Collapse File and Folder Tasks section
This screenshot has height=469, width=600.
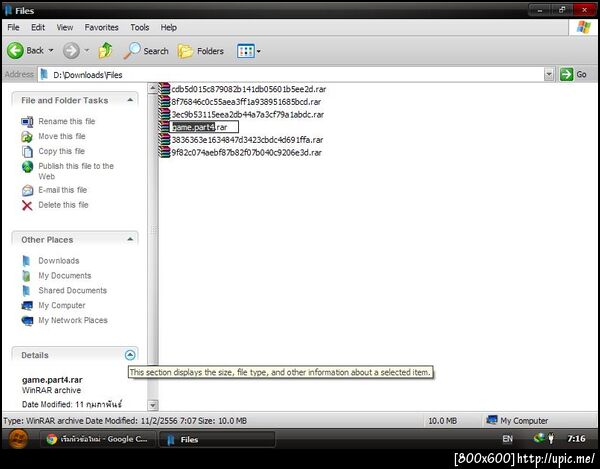click(x=130, y=100)
